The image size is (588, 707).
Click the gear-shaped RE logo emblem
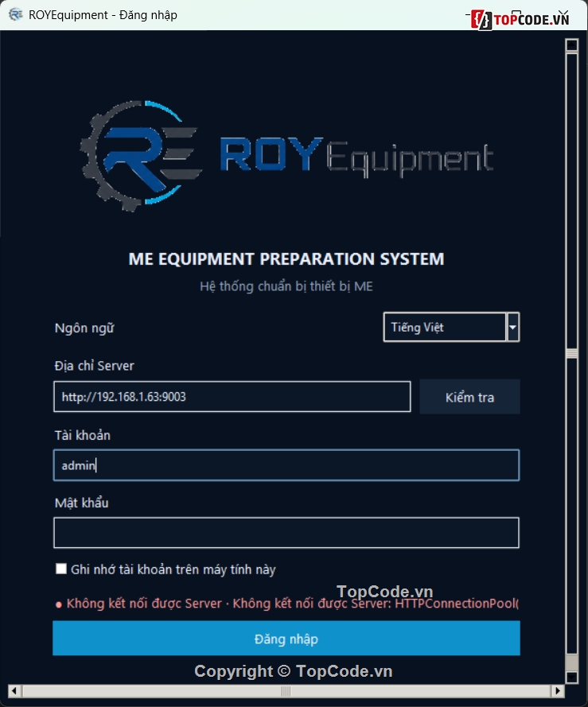tap(141, 156)
